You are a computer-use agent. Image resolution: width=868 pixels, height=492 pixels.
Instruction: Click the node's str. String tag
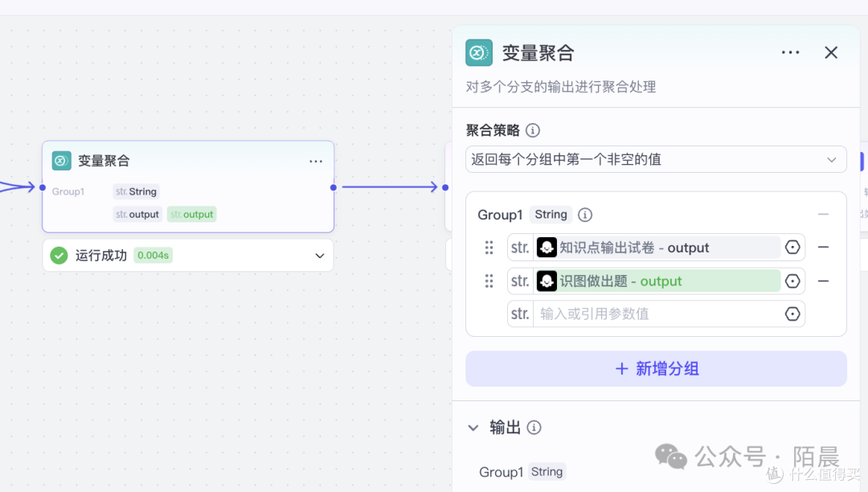(136, 191)
